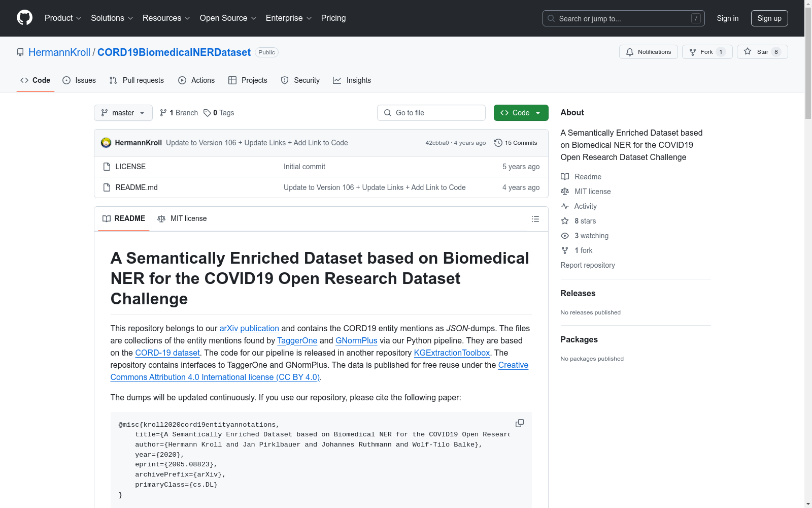Open the Enterprise dropdown
812x508 pixels.
[289, 18]
